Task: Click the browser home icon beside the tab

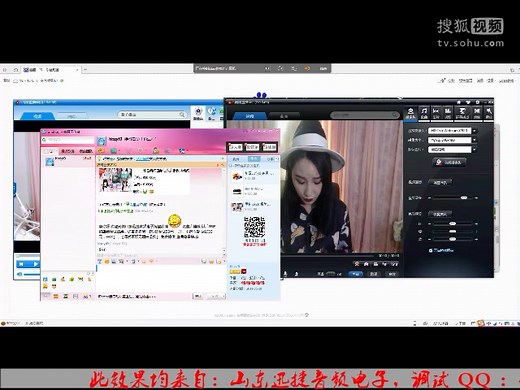Action: pos(15,70)
